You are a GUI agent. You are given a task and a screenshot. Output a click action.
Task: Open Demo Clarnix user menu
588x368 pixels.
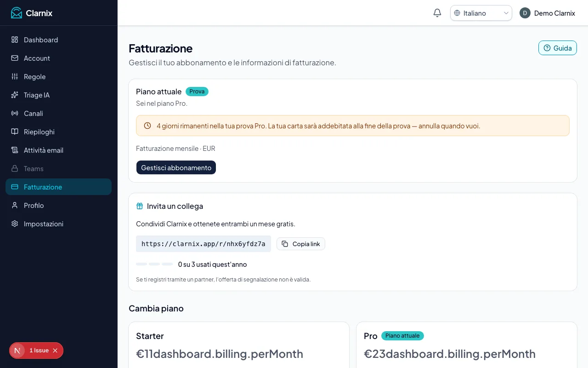pyautogui.click(x=547, y=13)
